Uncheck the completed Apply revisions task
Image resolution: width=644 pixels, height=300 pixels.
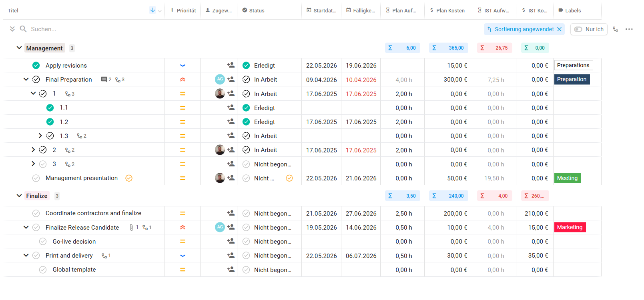tap(36, 65)
